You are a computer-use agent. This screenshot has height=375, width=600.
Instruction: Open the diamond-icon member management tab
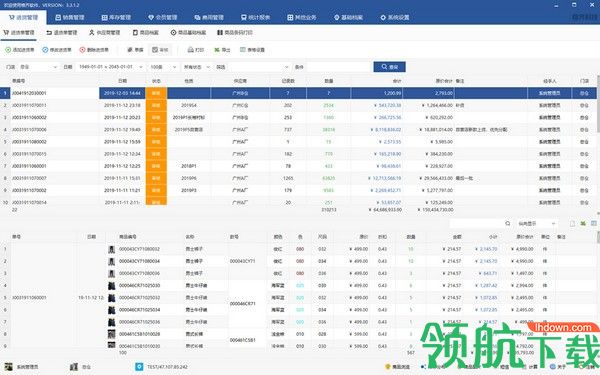[163, 17]
